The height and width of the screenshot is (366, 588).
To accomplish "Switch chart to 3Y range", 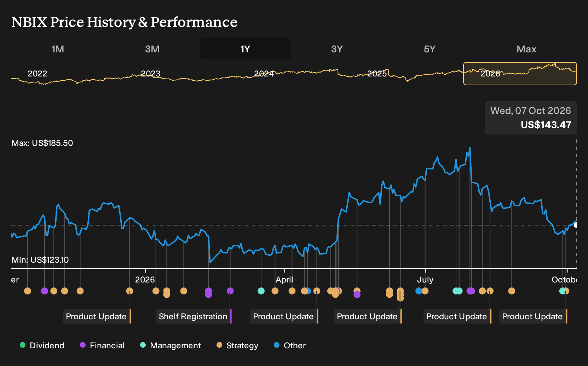I will pyautogui.click(x=337, y=49).
